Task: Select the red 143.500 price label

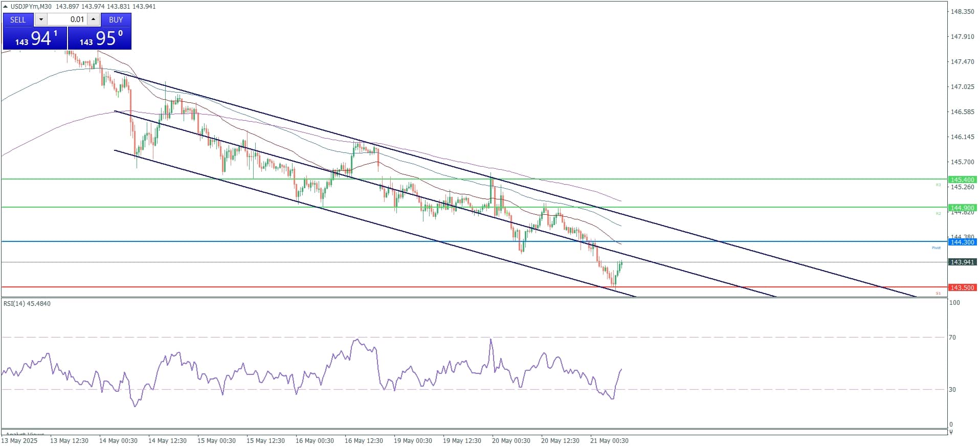Action: (962, 287)
